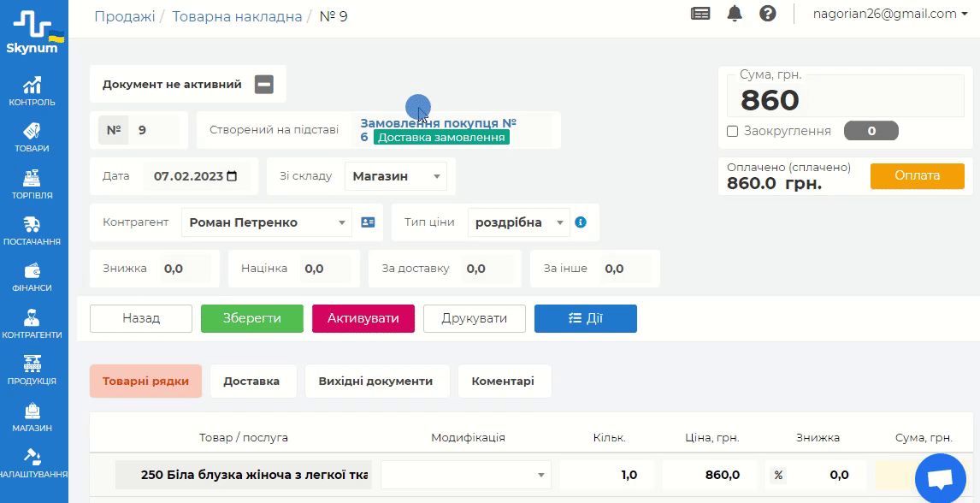Open the Замовлення покупця № 6 link
The height and width of the screenshot is (503, 980).
point(438,130)
